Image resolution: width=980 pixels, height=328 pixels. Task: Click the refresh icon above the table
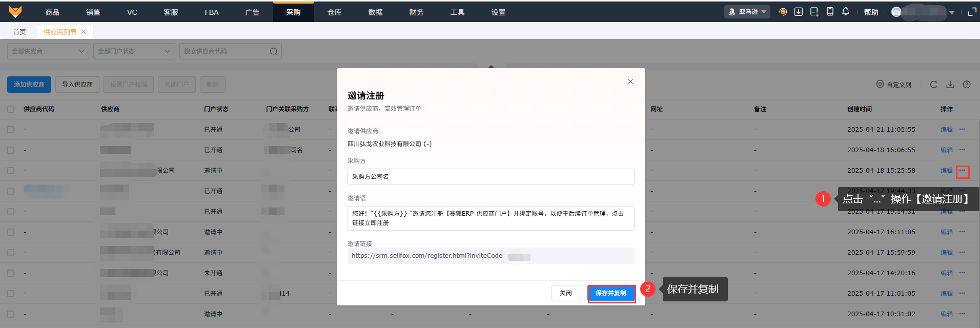933,85
